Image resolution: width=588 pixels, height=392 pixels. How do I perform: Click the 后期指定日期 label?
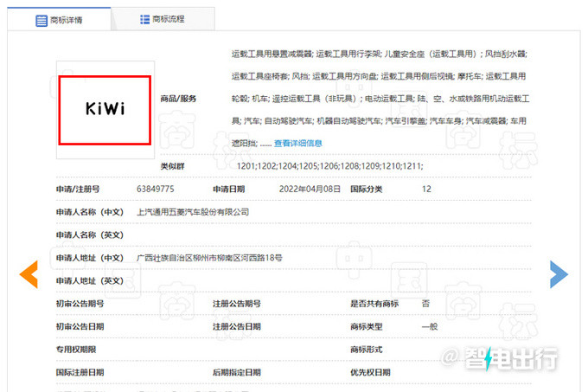click(x=237, y=372)
